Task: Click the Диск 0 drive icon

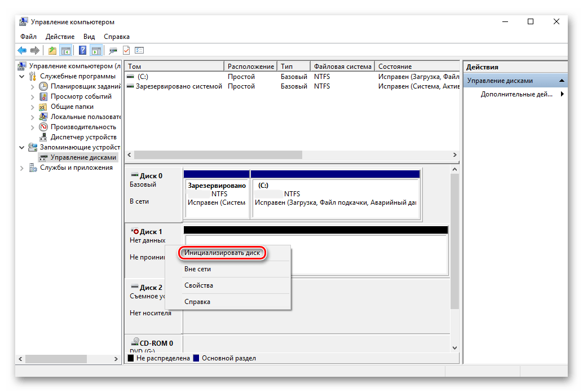Action: point(135,175)
